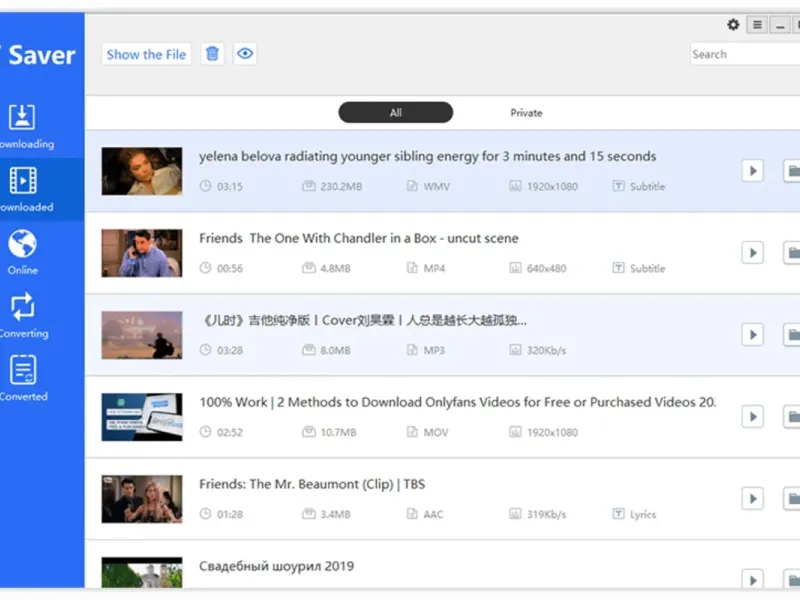Open the Свадебный шоурил thumbnail

pos(142,572)
